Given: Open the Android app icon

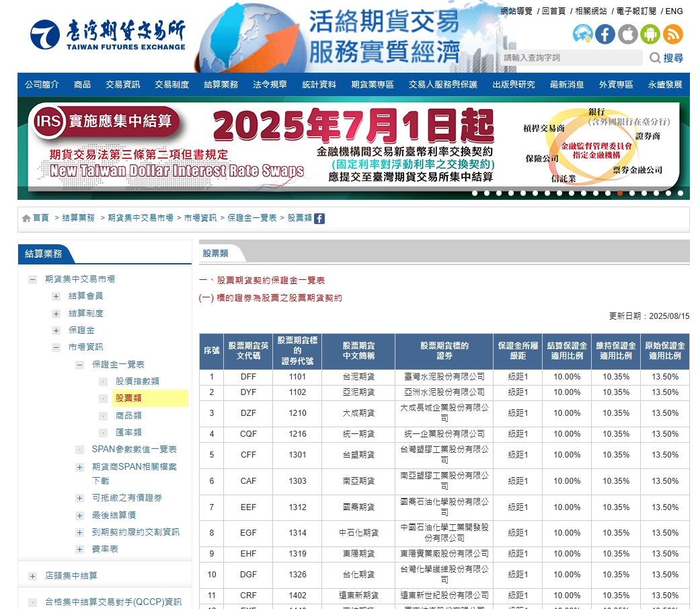Looking at the screenshot, I should point(650,34).
